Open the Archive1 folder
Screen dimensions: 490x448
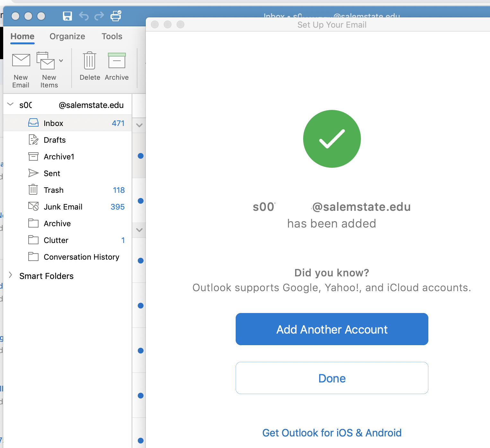(67, 157)
